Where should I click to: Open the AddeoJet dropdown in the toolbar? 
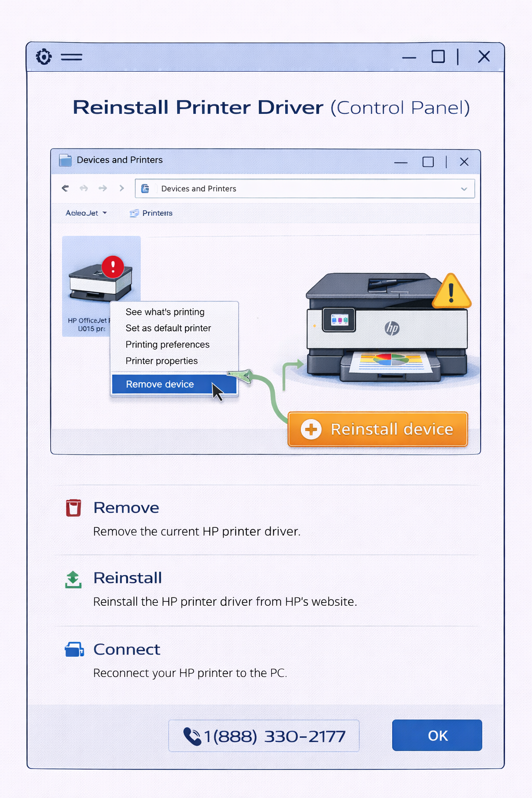click(86, 213)
